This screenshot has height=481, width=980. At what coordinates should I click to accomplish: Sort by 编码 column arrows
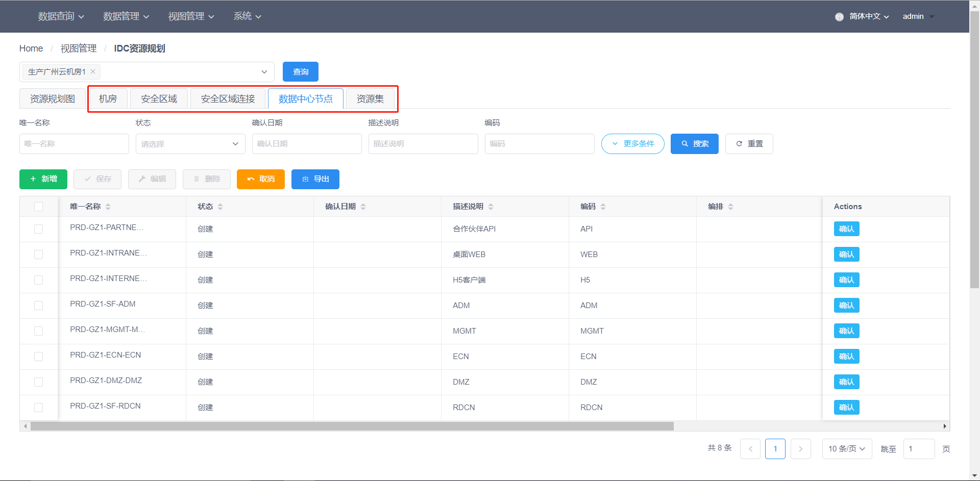pyautogui.click(x=603, y=207)
